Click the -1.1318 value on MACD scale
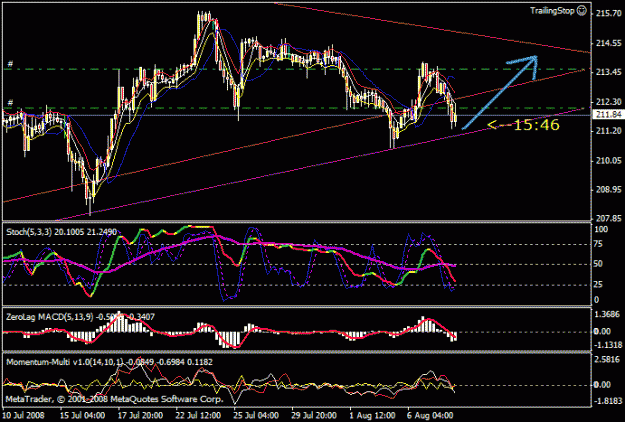 point(607,345)
